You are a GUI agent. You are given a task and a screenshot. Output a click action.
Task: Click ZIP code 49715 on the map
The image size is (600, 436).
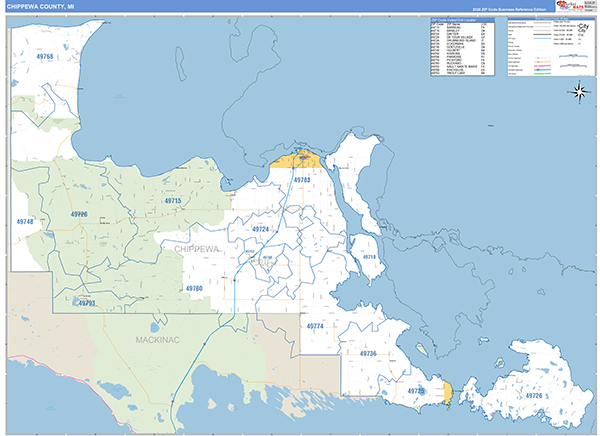[173, 201]
